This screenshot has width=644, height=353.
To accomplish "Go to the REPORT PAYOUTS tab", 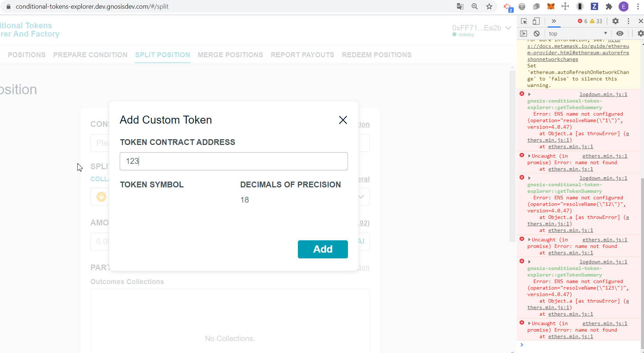I will click(303, 55).
